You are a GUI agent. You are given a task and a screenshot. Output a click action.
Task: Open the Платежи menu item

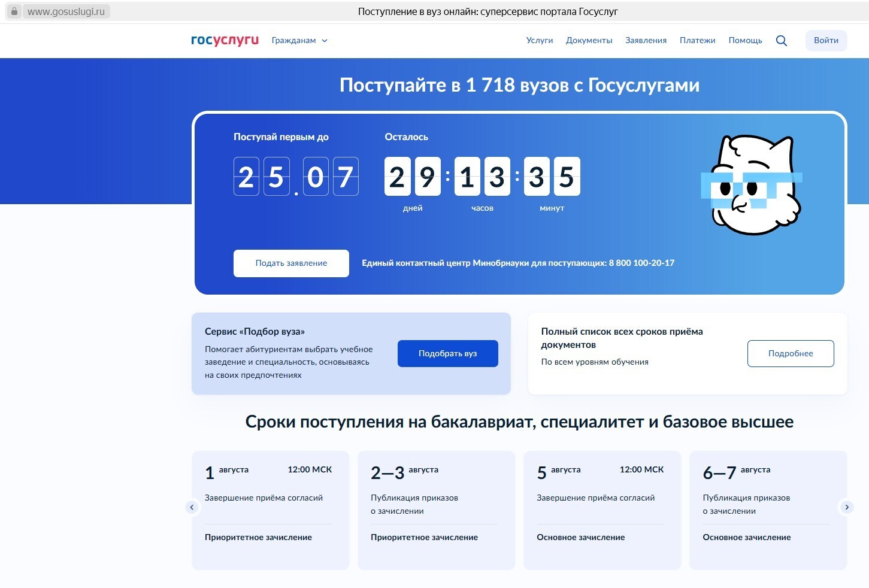[698, 41]
